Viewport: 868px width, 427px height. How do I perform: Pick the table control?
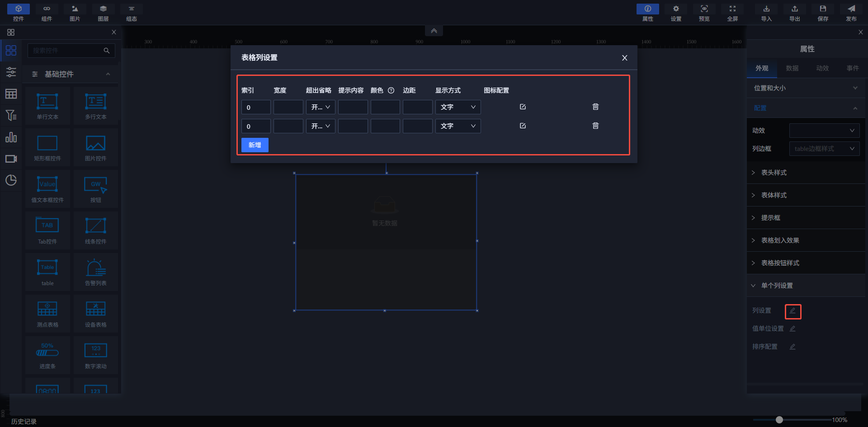click(x=47, y=272)
